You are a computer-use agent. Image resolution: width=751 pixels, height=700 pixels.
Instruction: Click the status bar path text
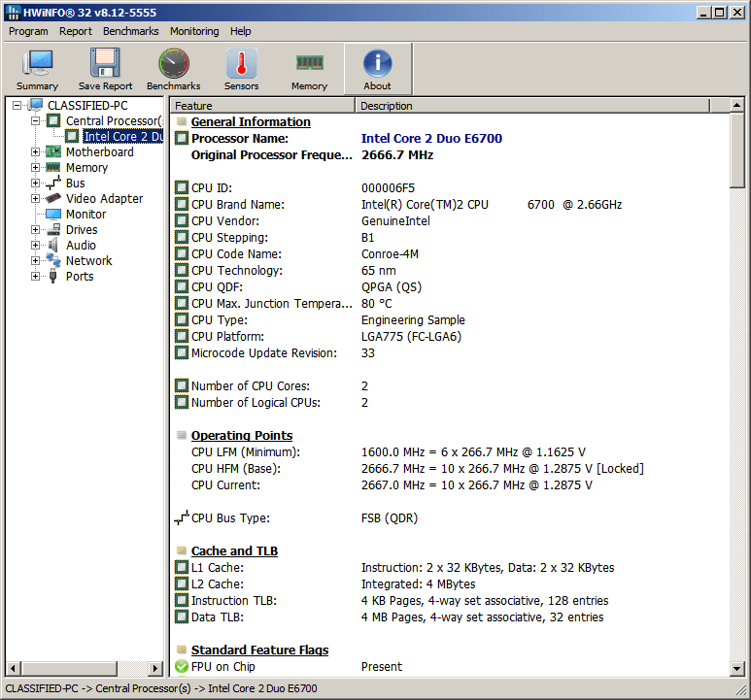pos(161,688)
